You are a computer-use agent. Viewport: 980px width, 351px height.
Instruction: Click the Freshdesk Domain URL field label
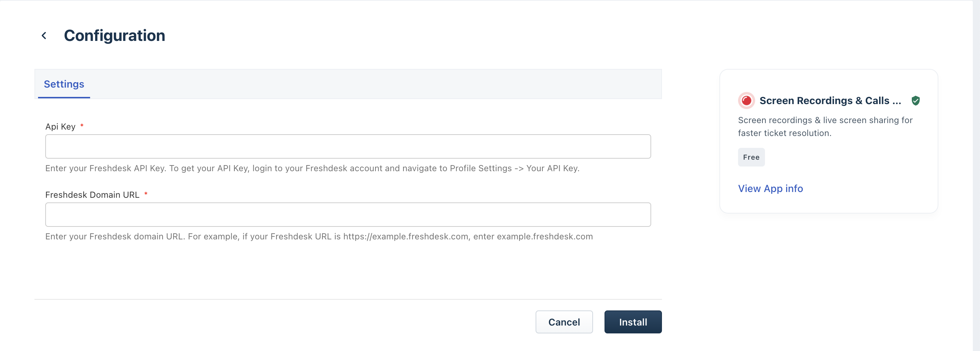click(92, 195)
